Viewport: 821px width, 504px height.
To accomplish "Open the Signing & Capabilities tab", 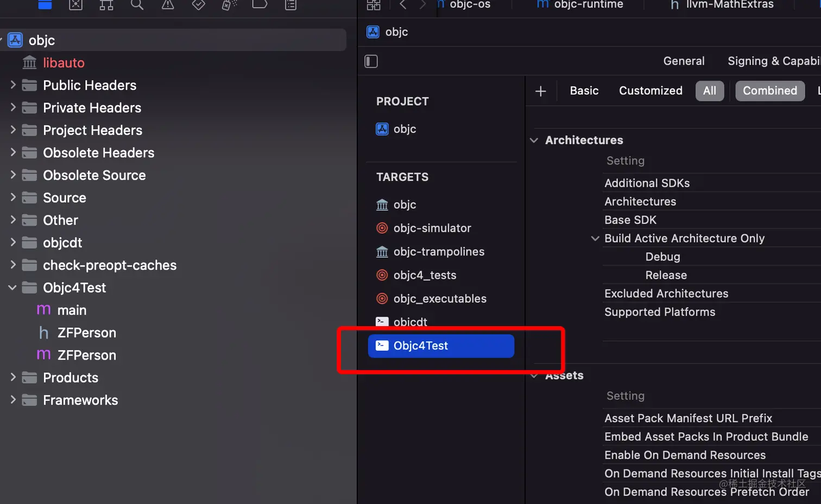I will 774,61.
